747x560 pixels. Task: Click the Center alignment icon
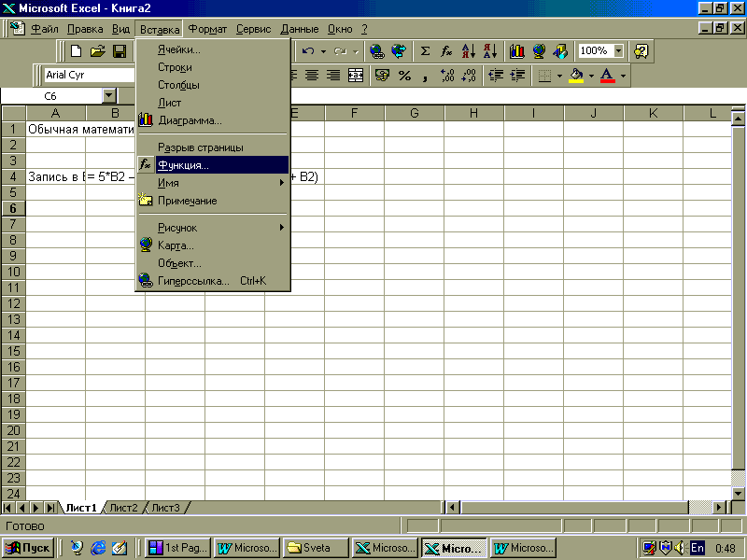312,76
